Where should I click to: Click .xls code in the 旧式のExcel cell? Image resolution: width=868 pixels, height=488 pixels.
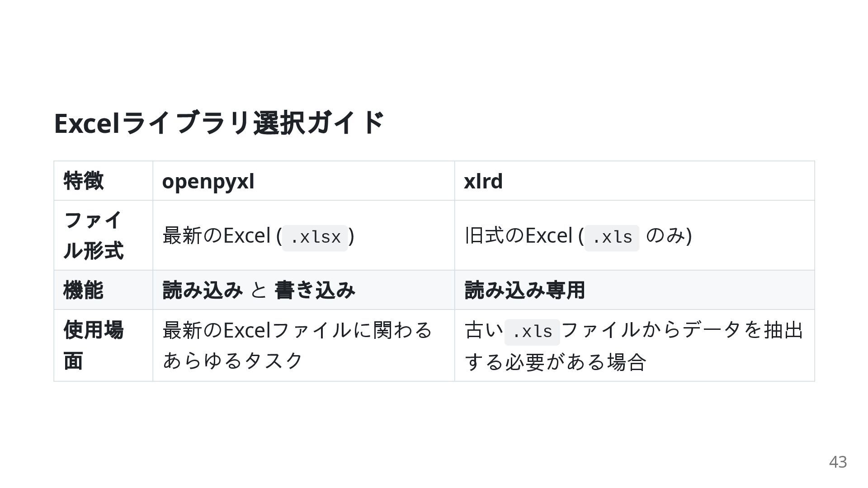pos(612,237)
